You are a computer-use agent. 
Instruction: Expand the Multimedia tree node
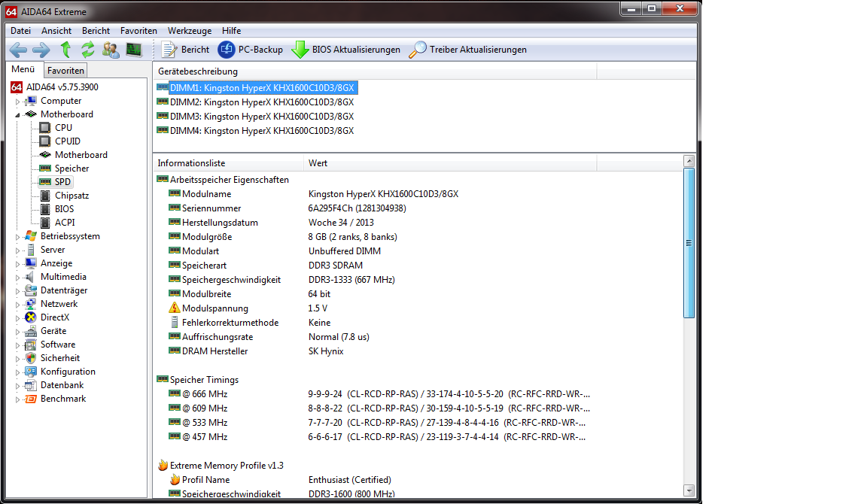[18, 278]
